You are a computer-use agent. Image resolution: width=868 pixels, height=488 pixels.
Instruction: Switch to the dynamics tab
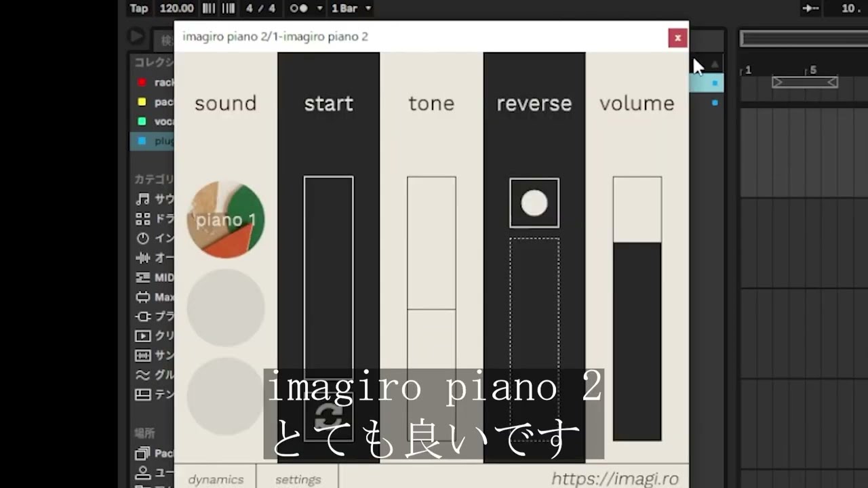click(216, 479)
